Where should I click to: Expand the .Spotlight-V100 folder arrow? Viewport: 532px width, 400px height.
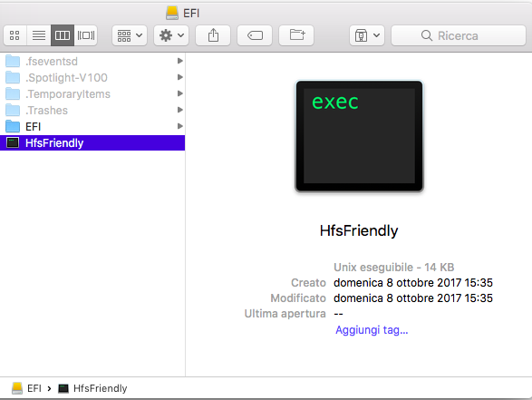(180, 77)
